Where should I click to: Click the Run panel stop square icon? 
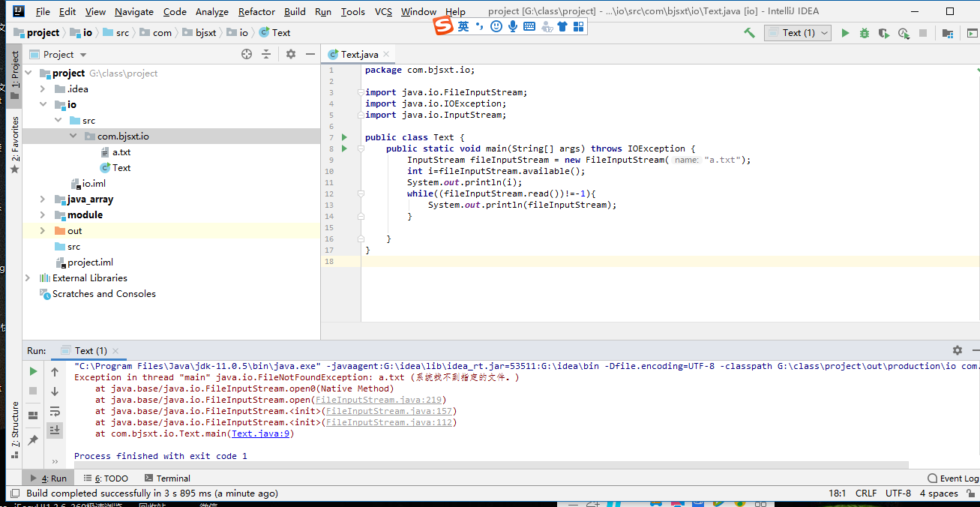(33, 391)
